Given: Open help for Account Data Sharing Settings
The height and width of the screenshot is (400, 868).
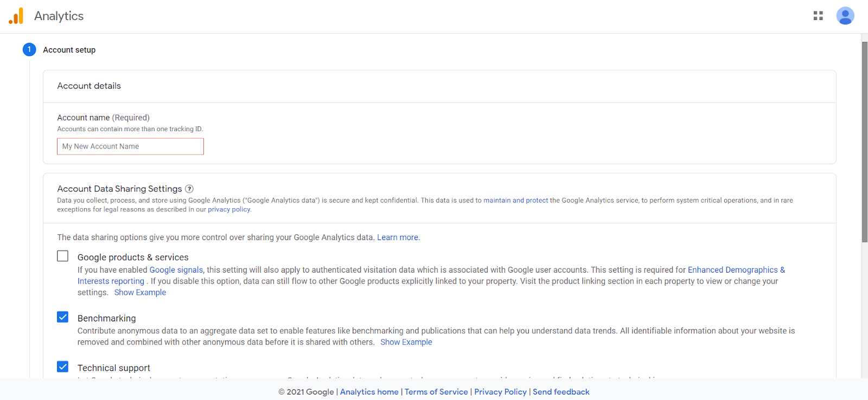Looking at the screenshot, I should [189, 189].
